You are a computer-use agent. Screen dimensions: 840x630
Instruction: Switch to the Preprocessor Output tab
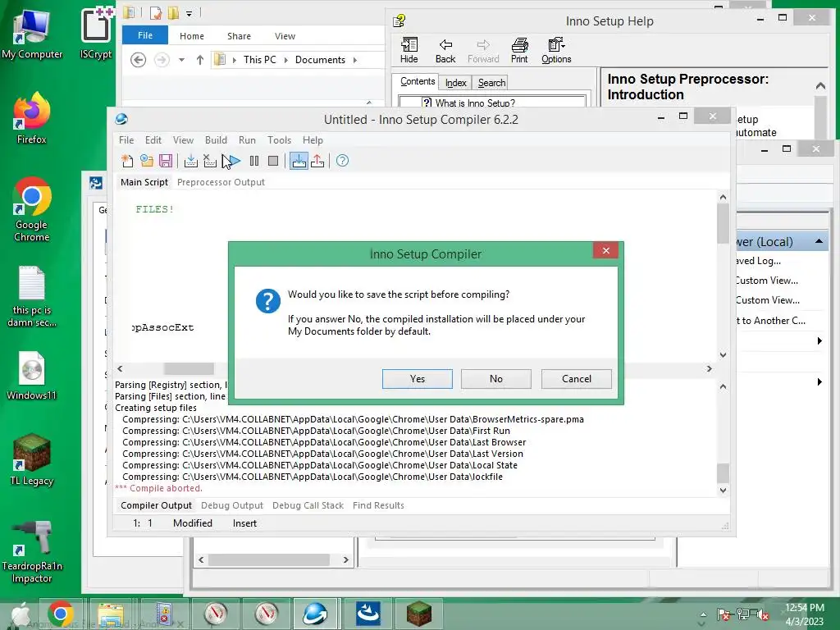(x=221, y=182)
